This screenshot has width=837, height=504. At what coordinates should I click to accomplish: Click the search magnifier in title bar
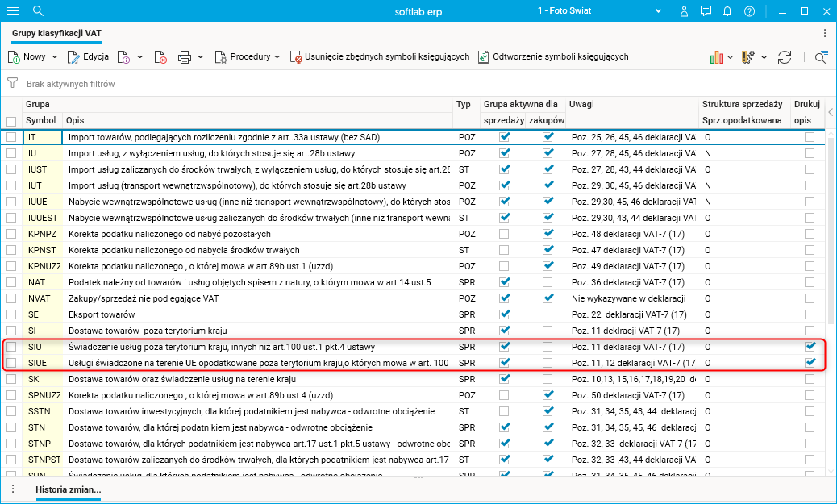(38, 10)
